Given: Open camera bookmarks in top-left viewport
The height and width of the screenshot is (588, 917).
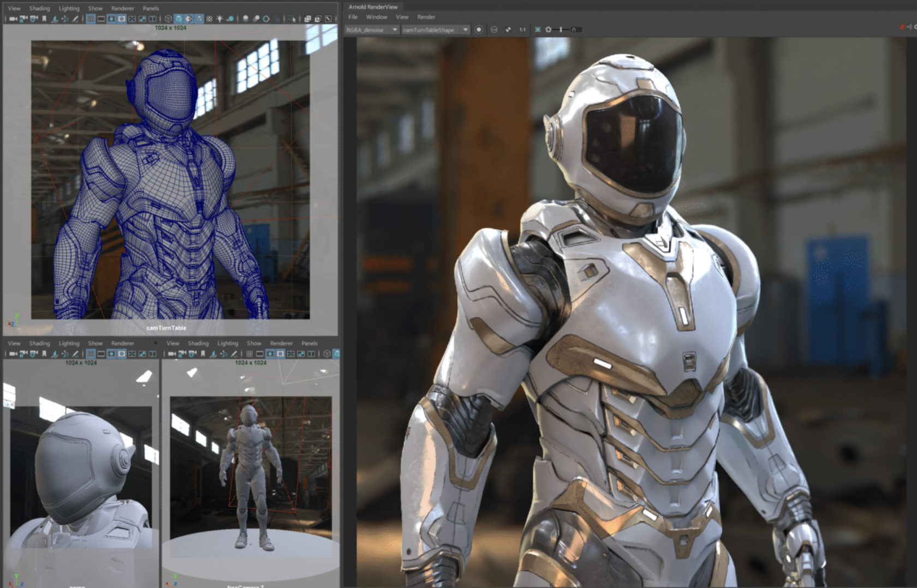Looking at the screenshot, I should pos(44,19).
